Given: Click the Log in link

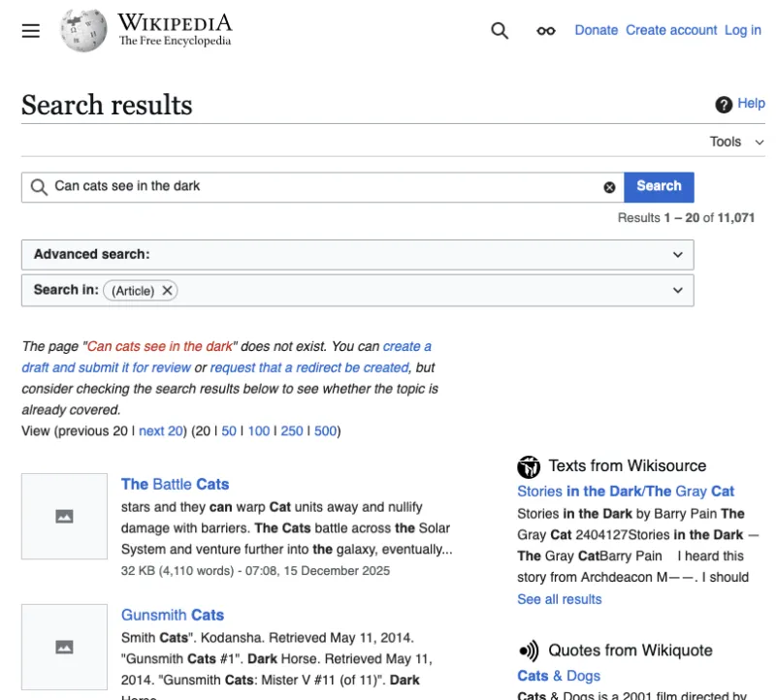Looking at the screenshot, I should coord(742,30).
